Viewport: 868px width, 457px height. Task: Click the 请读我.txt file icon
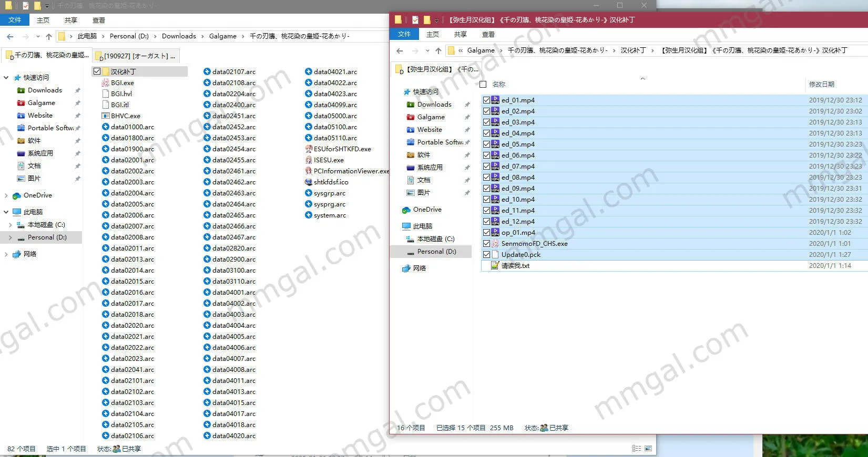pyautogui.click(x=495, y=266)
